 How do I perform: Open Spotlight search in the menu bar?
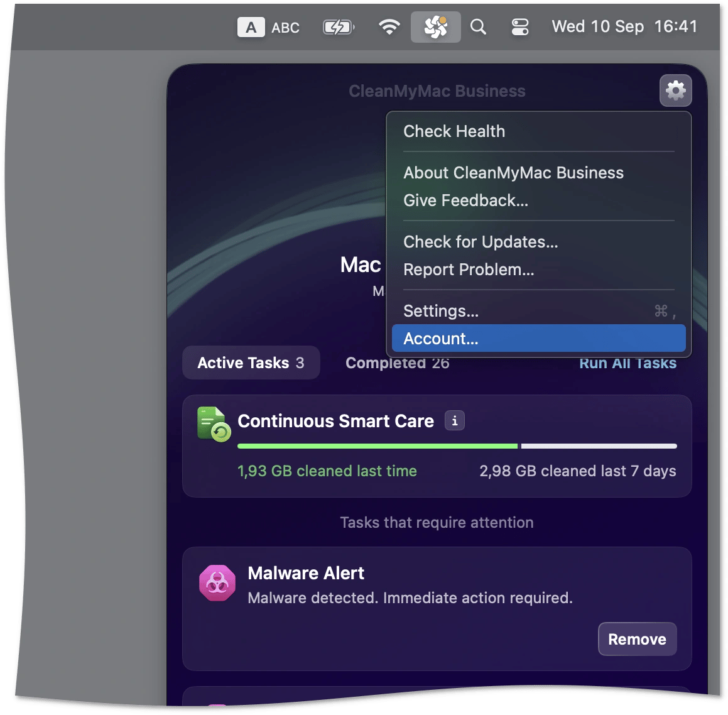point(478,27)
